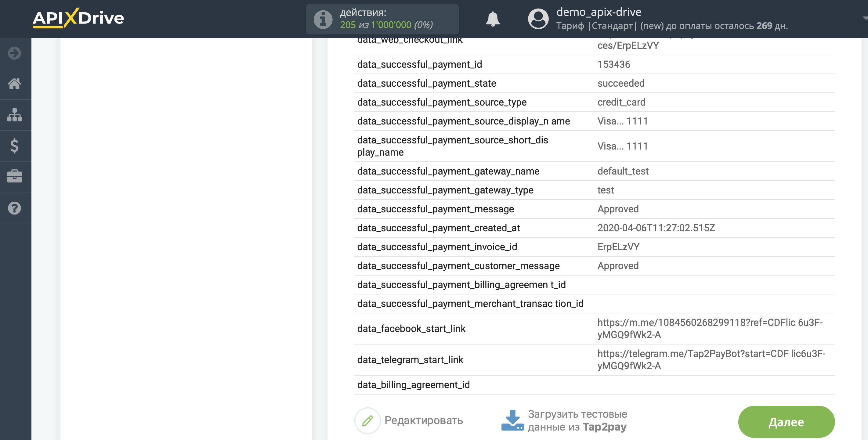Select data_successful_payment_billing_agreement_id label
Screen dimensions: 868x440
(x=461, y=285)
